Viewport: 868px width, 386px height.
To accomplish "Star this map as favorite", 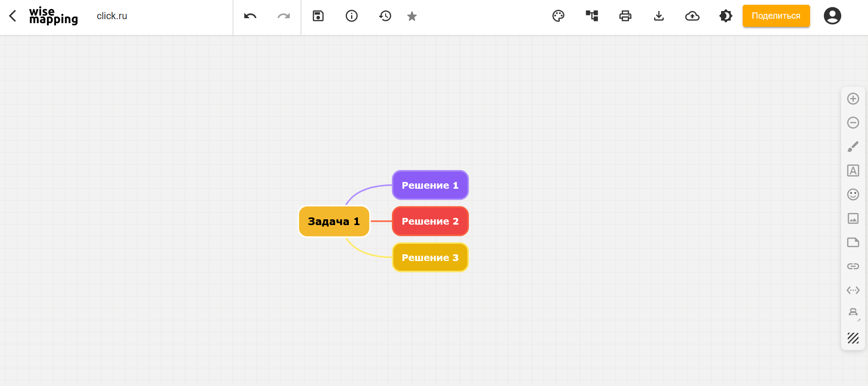I will tap(412, 16).
